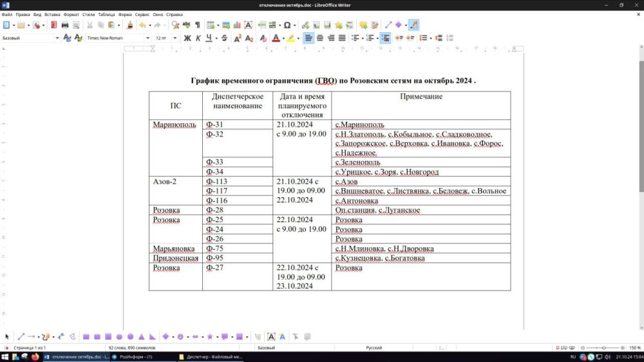Expand Paste options dropdown arrow

coord(118,26)
